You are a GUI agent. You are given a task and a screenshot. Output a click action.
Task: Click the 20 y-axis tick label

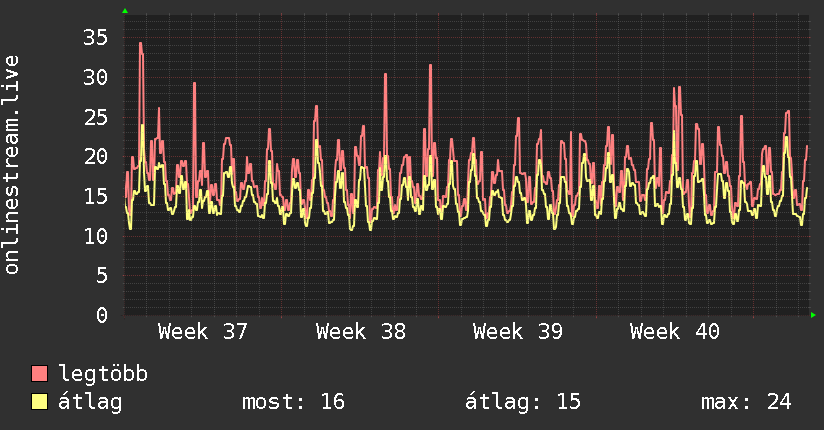95,157
